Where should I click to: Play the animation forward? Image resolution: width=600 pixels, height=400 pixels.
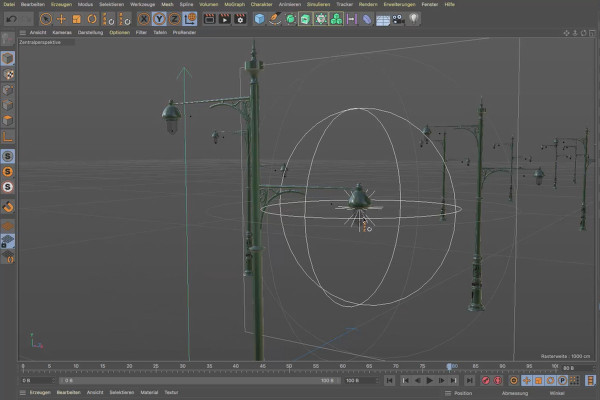(x=429, y=380)
